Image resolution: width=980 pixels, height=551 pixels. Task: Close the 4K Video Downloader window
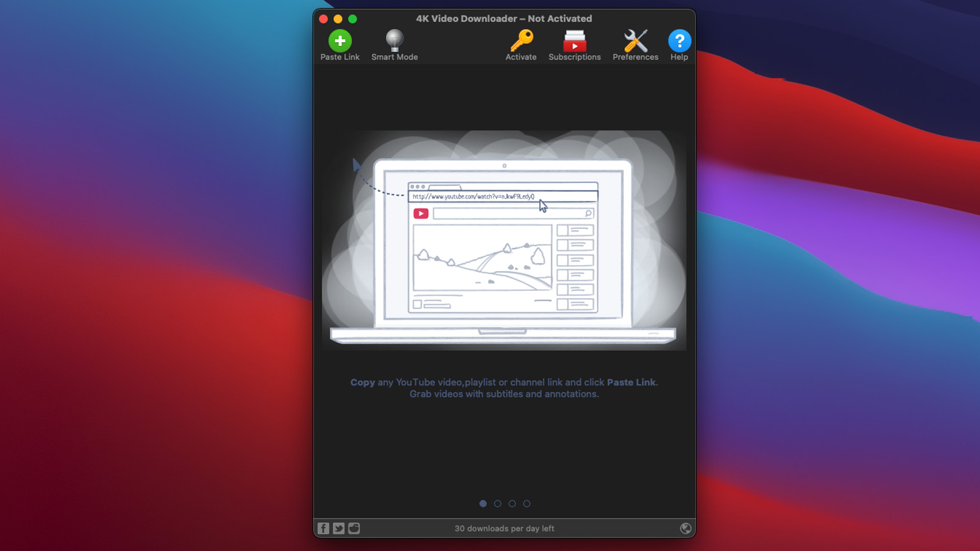point(323,19)
